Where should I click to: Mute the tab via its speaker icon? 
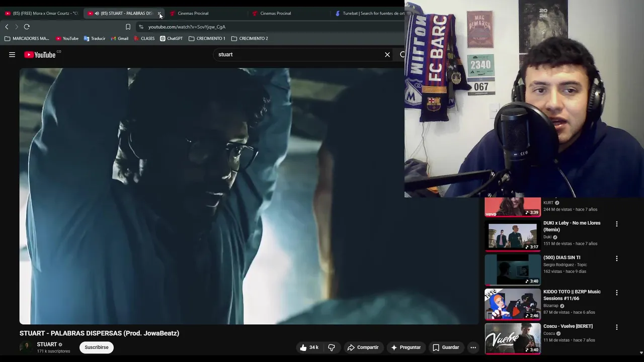click(97, 14)
